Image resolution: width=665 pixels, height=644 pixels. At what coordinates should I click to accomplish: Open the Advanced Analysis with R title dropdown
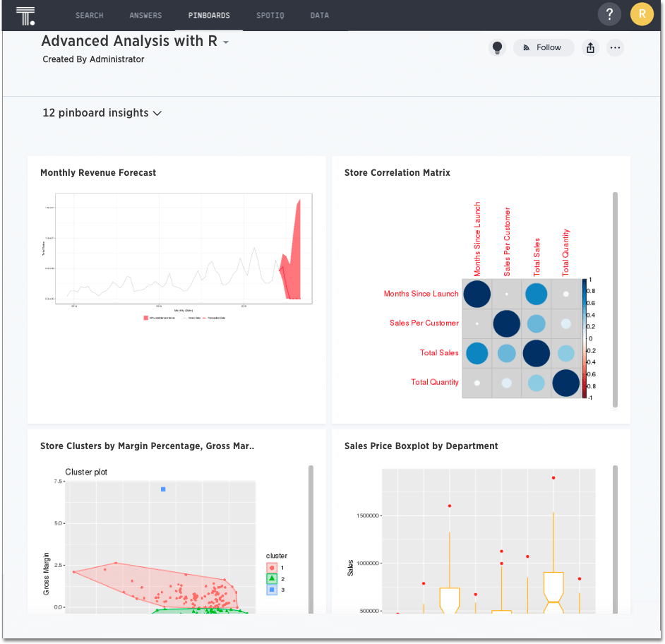225,42
